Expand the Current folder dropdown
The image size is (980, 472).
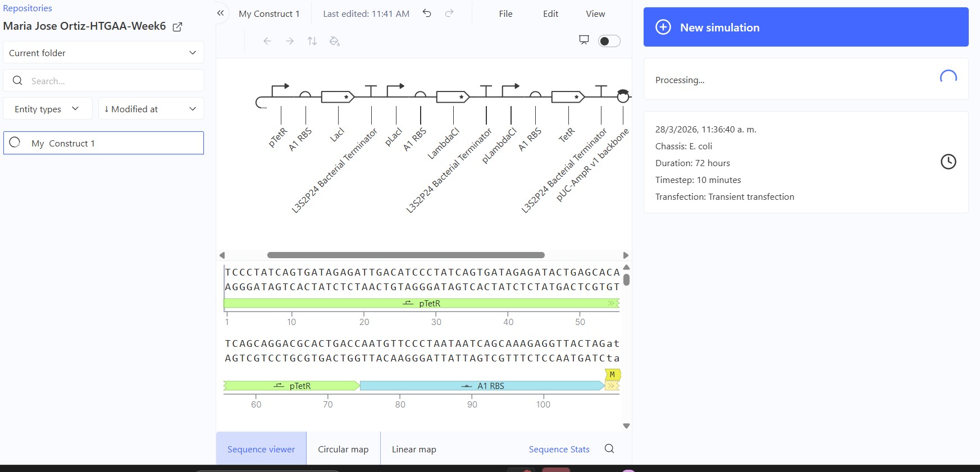pyautogui.click(x=103, y=53)
